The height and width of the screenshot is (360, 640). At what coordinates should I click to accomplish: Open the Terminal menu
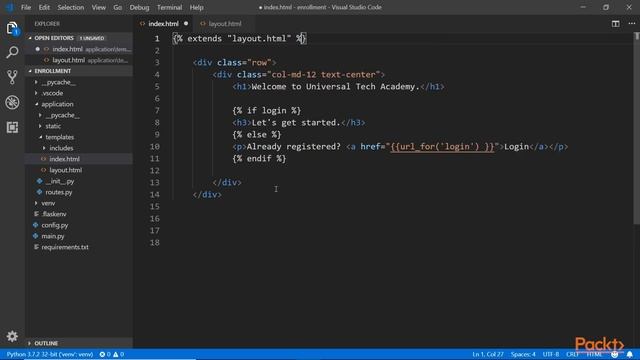[169, 7]
